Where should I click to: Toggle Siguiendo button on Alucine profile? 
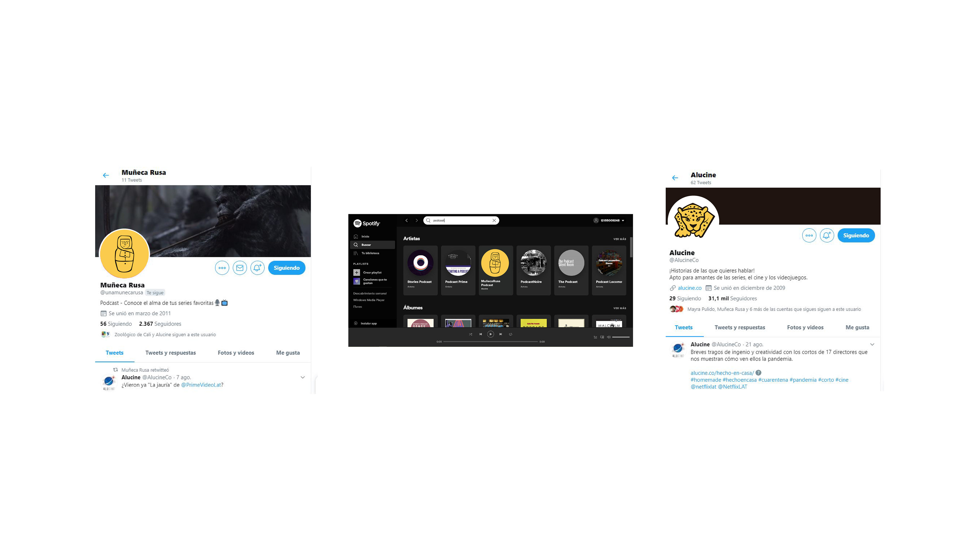pyautogui.click(x=856, y=235)
